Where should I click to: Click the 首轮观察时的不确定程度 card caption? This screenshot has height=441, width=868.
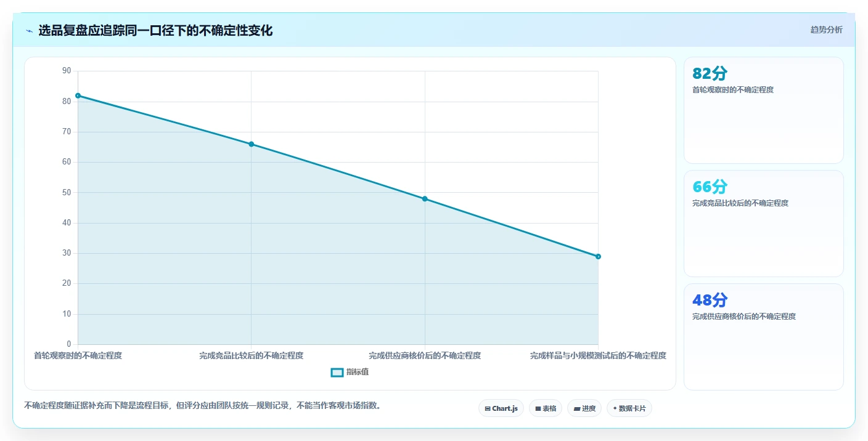(733, 90)
